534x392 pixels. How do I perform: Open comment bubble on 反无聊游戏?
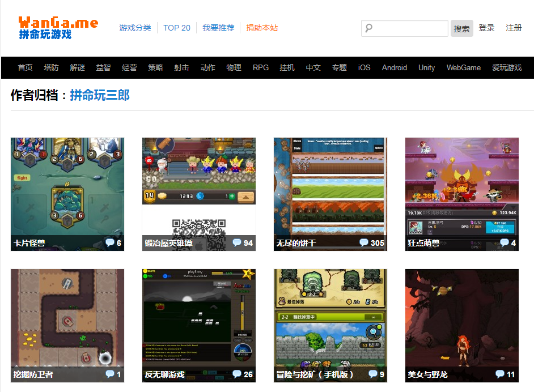coord(237,374)
